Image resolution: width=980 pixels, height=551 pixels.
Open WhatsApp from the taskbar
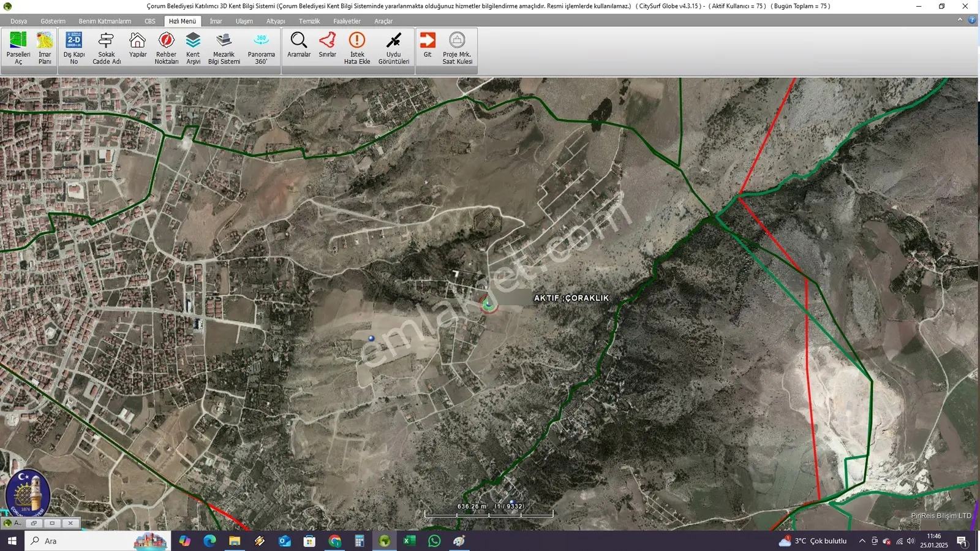pyautogui.click(x=434, y=541)
